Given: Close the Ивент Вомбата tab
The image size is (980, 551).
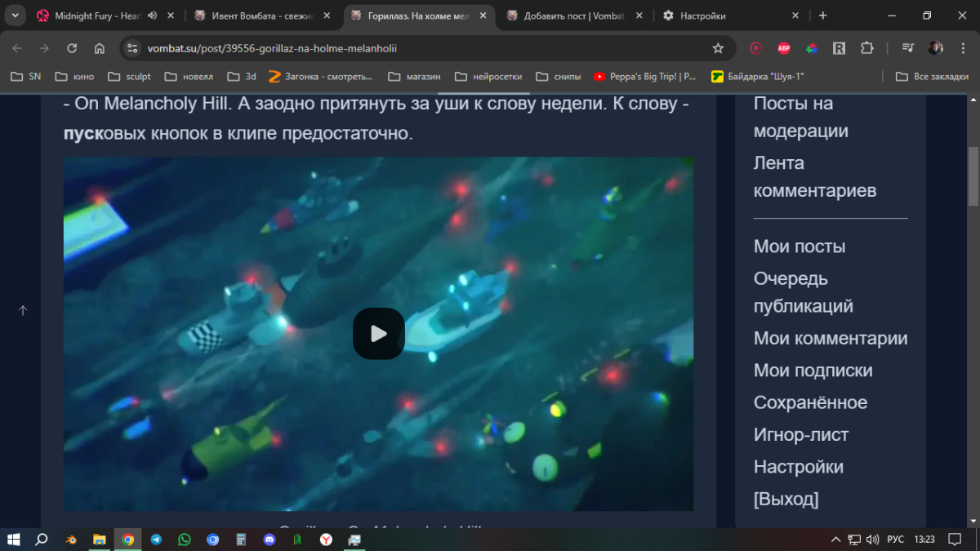Looking at the screenshot, I should point(327,16).
